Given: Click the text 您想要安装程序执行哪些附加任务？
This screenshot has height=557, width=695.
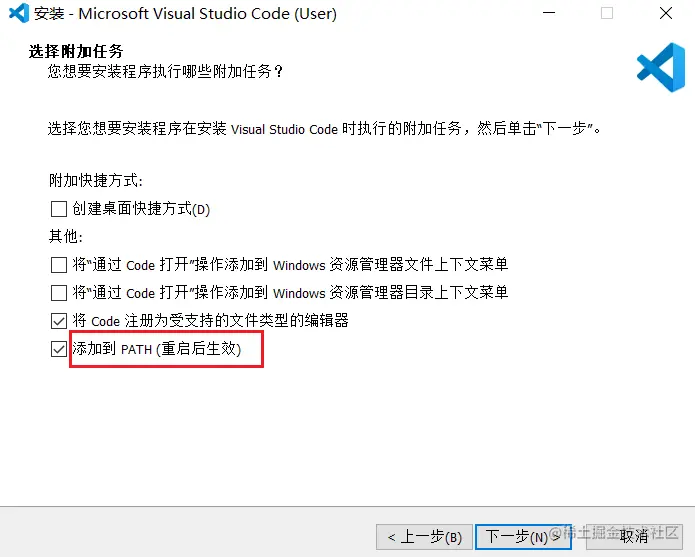Looking at the screenshot, I should (165, 71).
